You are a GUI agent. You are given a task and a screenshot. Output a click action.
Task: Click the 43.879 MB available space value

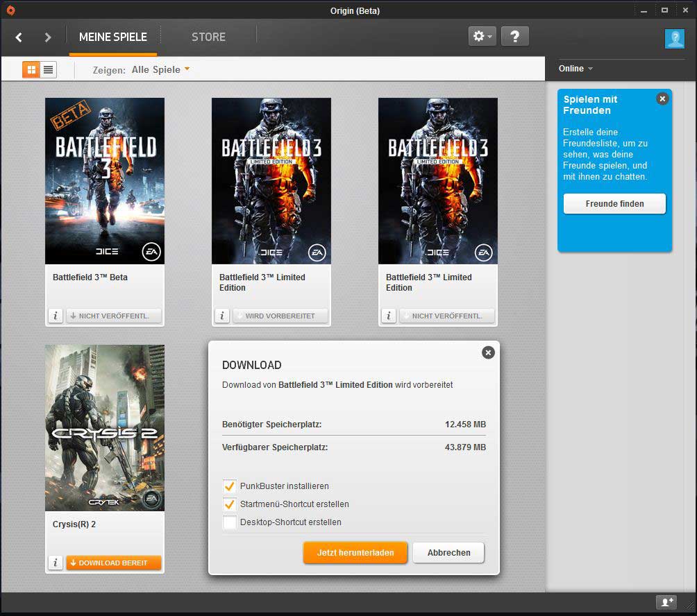pyautogui.click(x=465, y=447)
